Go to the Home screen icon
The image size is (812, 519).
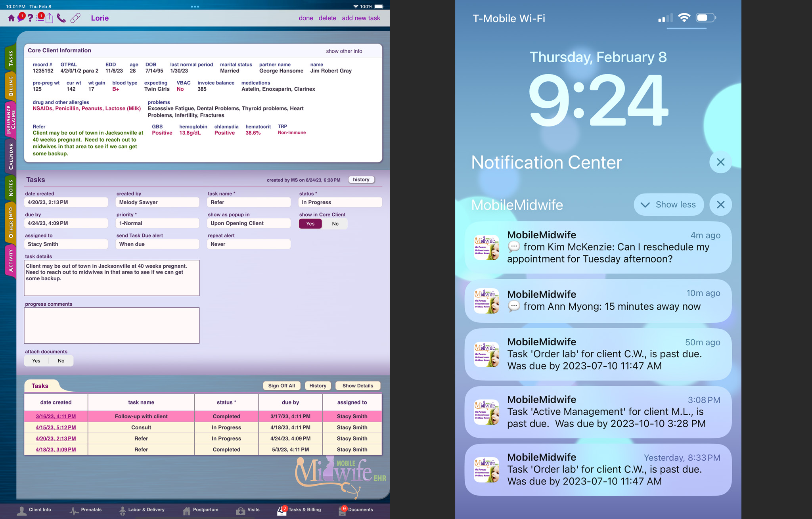click(x=11, y=18)
